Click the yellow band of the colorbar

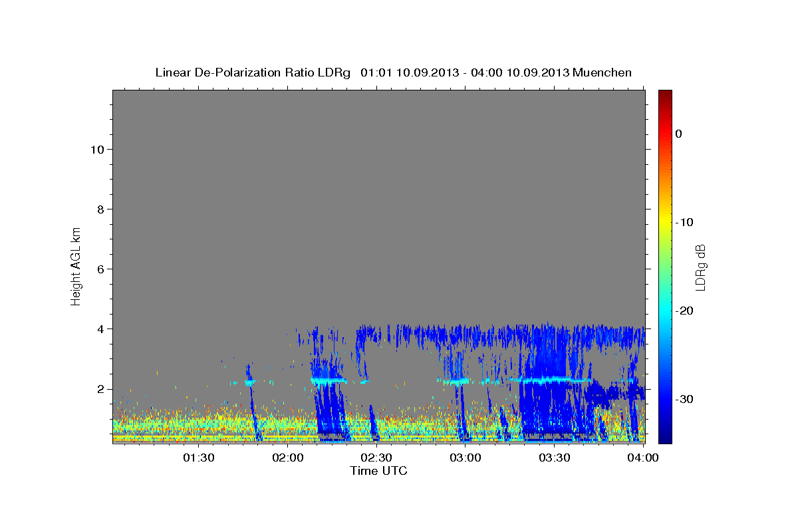(665, 219)
